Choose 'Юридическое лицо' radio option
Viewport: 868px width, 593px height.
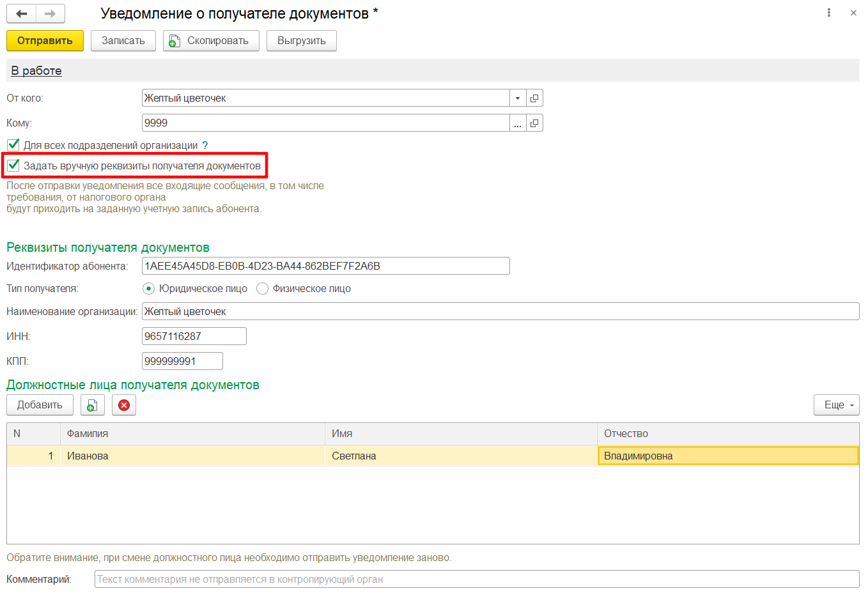149,289
